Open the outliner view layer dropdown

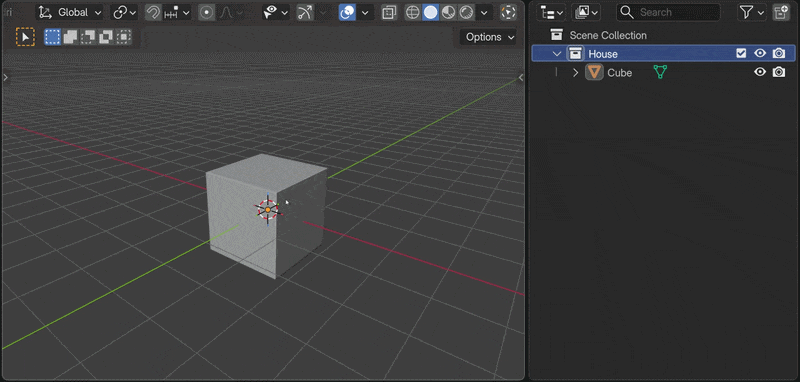point(586,12)
